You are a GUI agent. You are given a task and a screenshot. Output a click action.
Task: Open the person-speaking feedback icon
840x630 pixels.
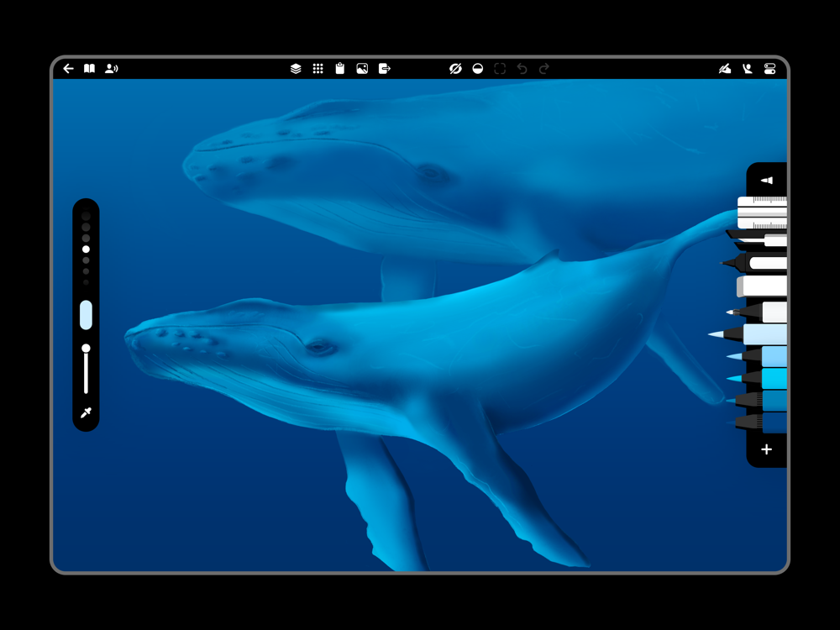coord(112,69)
